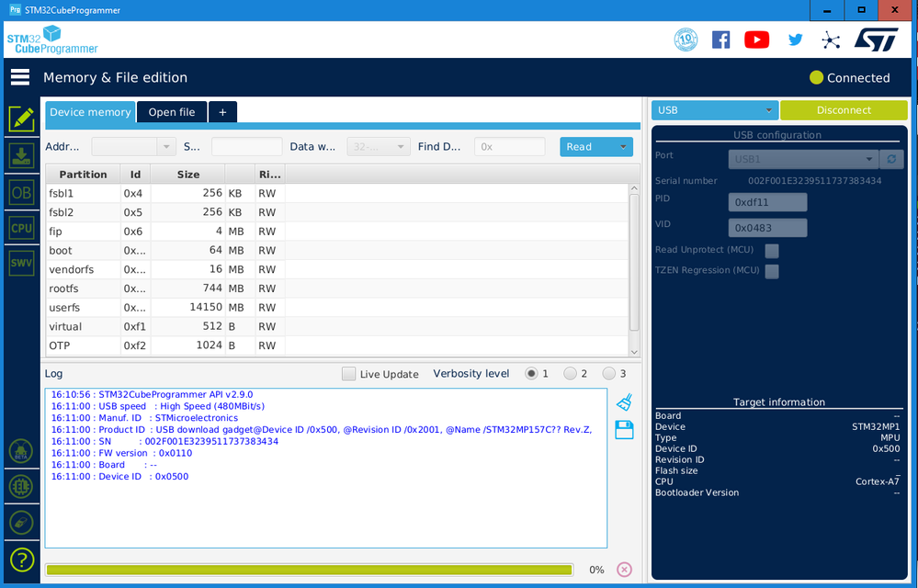Select the vendorfs partition row
Image resolution: width=918 pixels, height=588 pixels.
(337, 270)
